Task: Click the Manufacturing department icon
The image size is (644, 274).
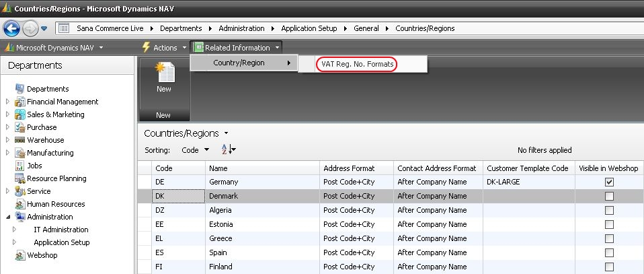Action: coord(19,153)
